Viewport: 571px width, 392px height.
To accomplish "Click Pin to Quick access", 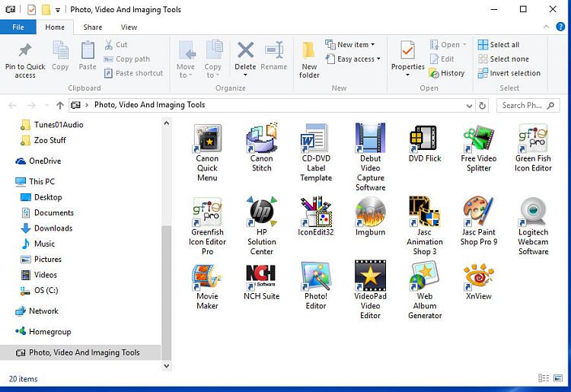I will pyautogui.click(x=25, y=61).
